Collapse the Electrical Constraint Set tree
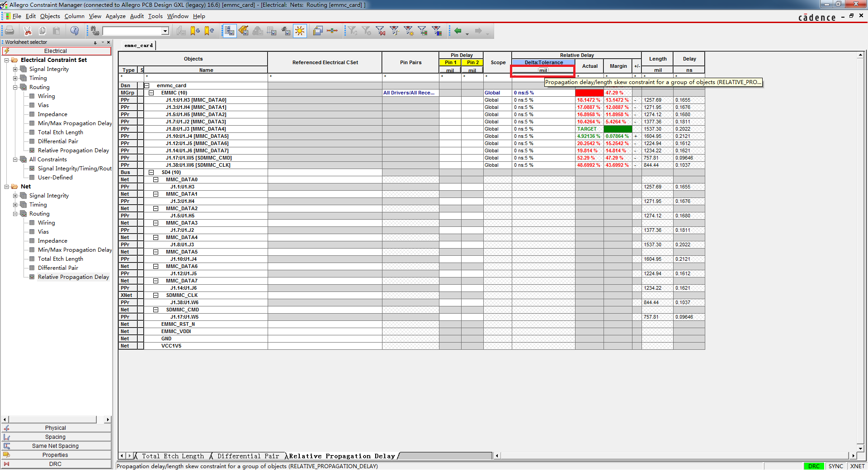 (x=7, y=60)
